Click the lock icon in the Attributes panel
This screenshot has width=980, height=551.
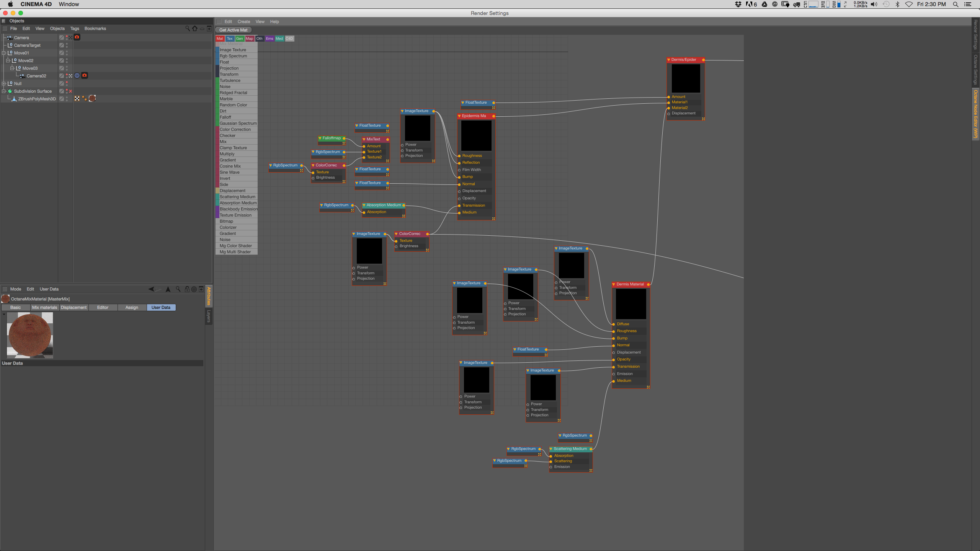point(187,289)
